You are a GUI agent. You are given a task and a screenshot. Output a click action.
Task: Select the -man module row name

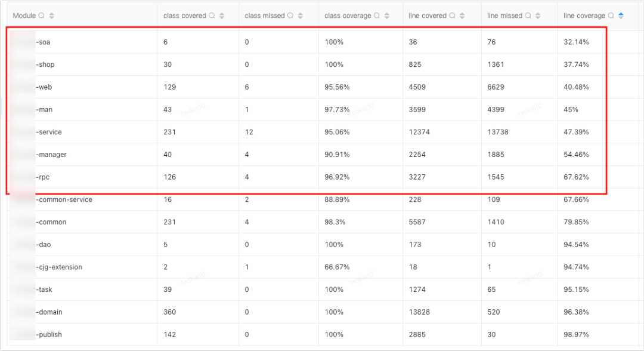44,110
